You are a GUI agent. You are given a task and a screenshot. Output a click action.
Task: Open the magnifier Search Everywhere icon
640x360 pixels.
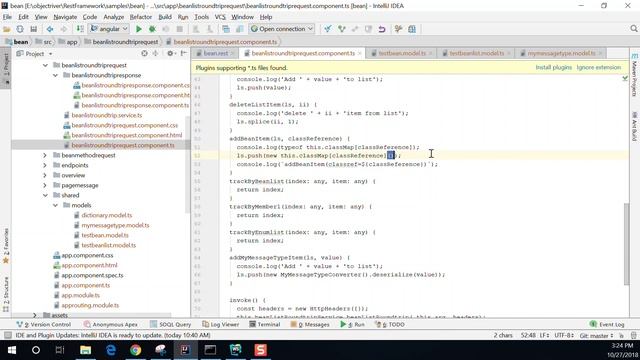pyautogui.click(x=633, y=29)
